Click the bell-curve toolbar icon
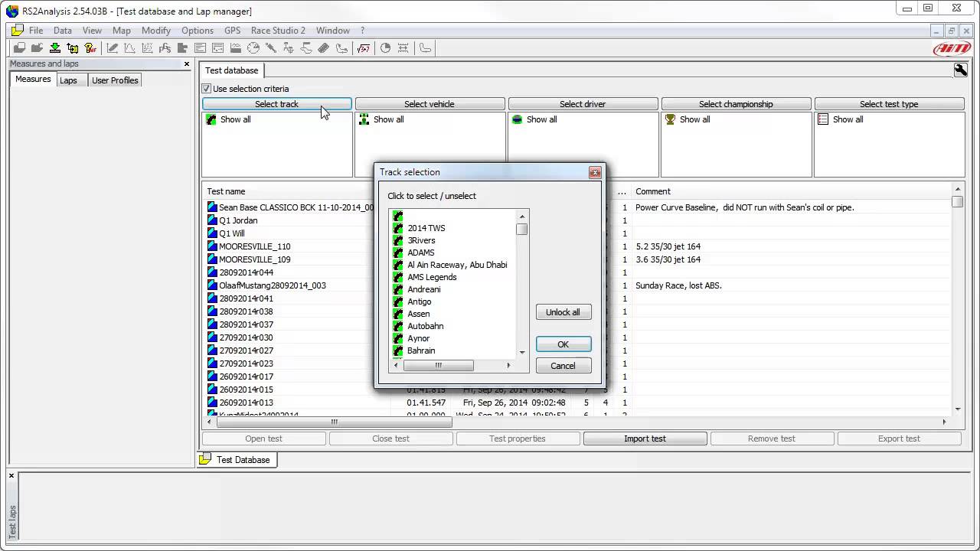980x551 pixels. pyautogui.click(x=129, y=47)
